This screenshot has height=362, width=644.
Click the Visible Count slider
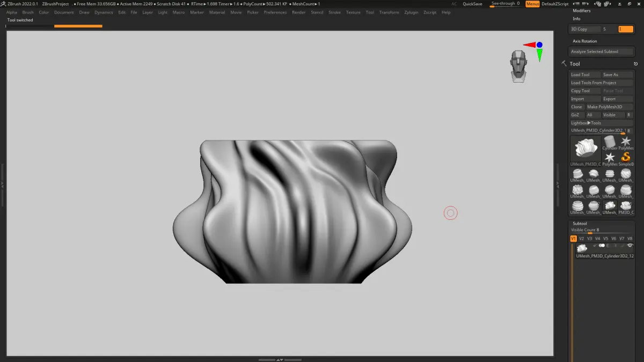click(x=601, y=230)
